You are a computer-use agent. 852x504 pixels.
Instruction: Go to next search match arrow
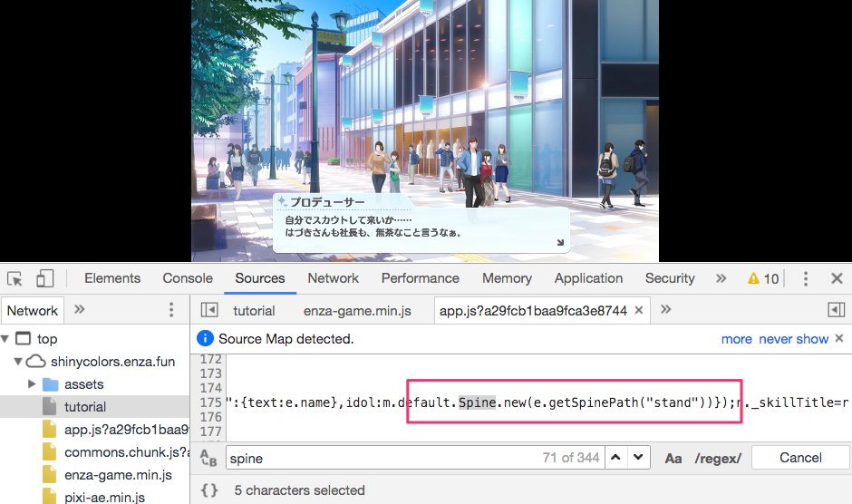(x=639, y=457)
